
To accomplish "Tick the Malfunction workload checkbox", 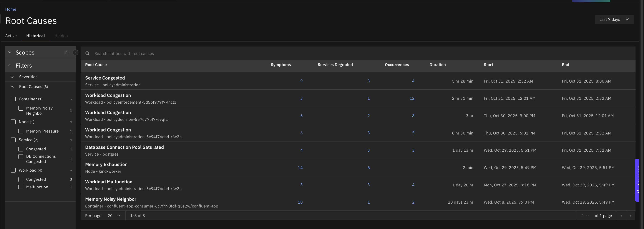I will 21,187.
